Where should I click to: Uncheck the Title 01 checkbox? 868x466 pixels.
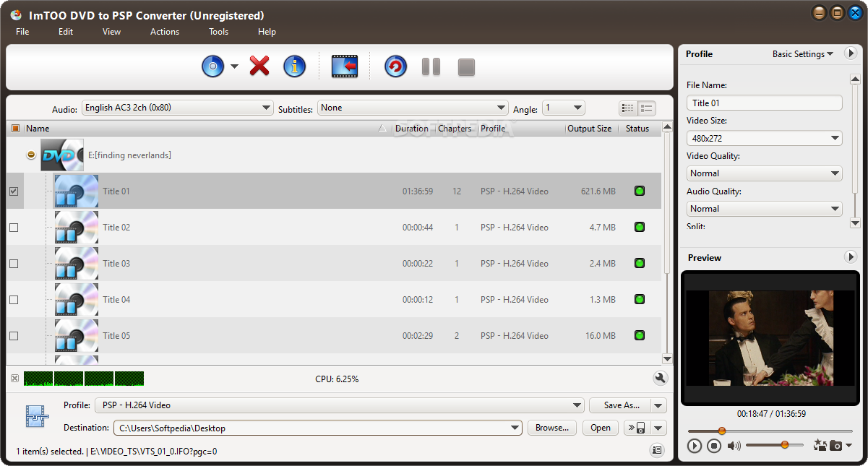point(14,191)
